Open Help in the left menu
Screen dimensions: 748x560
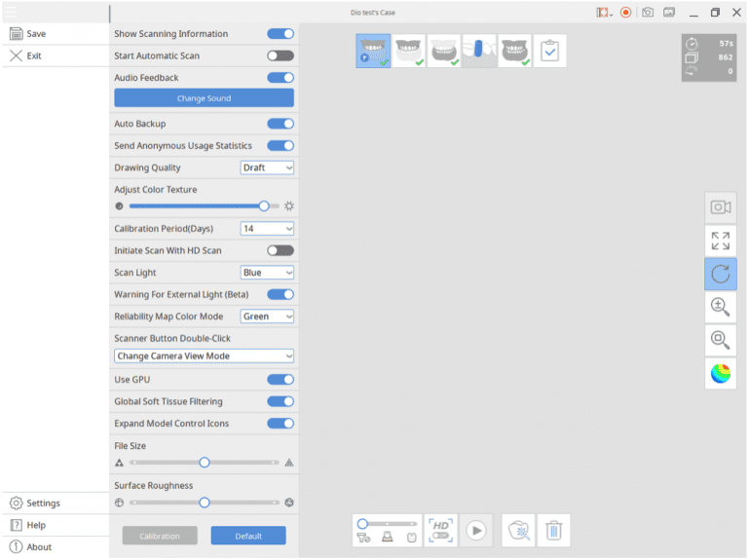point(56,525)
